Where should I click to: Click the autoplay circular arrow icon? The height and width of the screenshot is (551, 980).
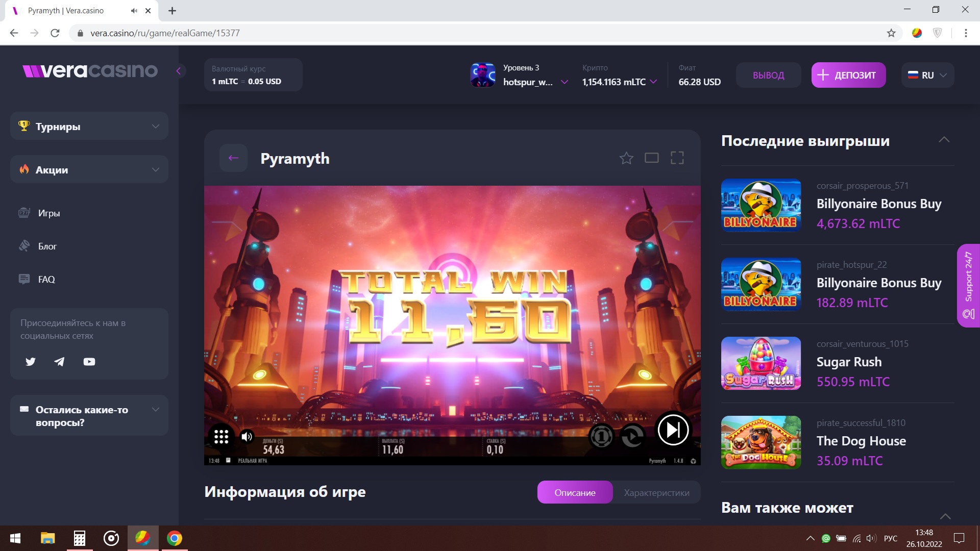pos(632,437)
